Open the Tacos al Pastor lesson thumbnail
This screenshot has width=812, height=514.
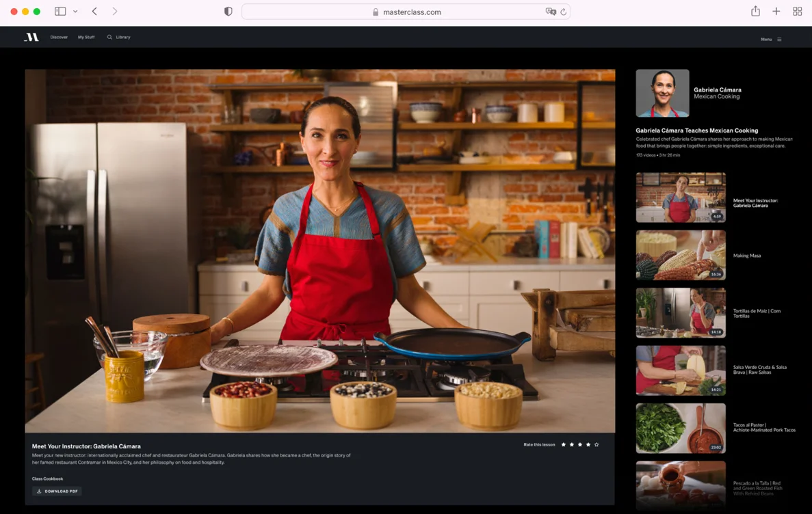681,428
